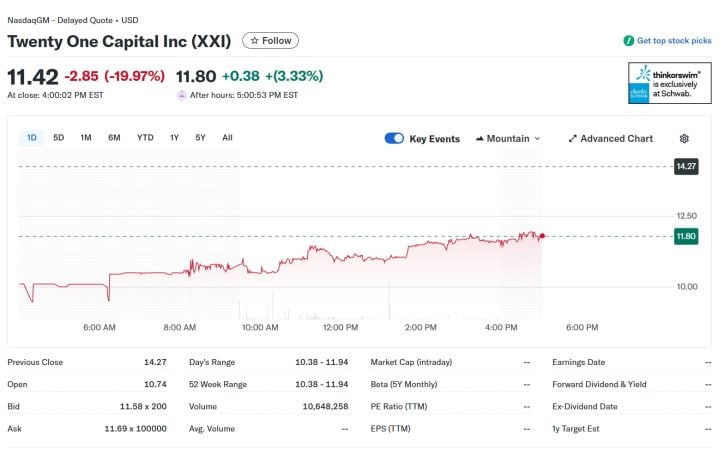
Task: Show the 6M chart range
Action: point(114,138)
